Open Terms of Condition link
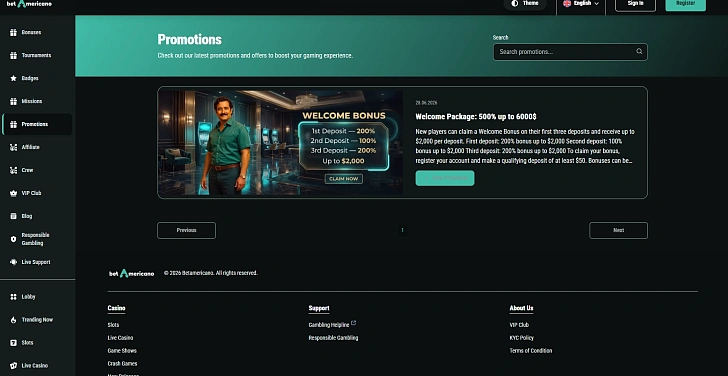 [531, 351]
